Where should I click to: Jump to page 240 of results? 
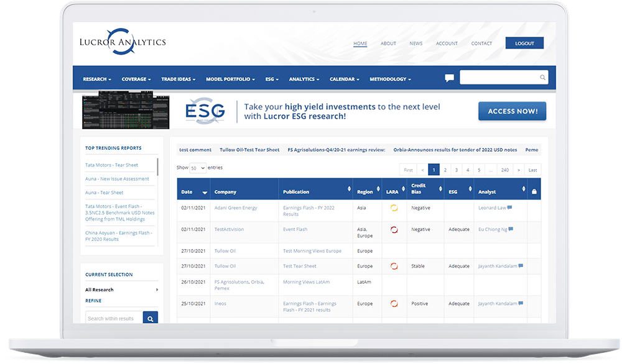coord(504,170)
